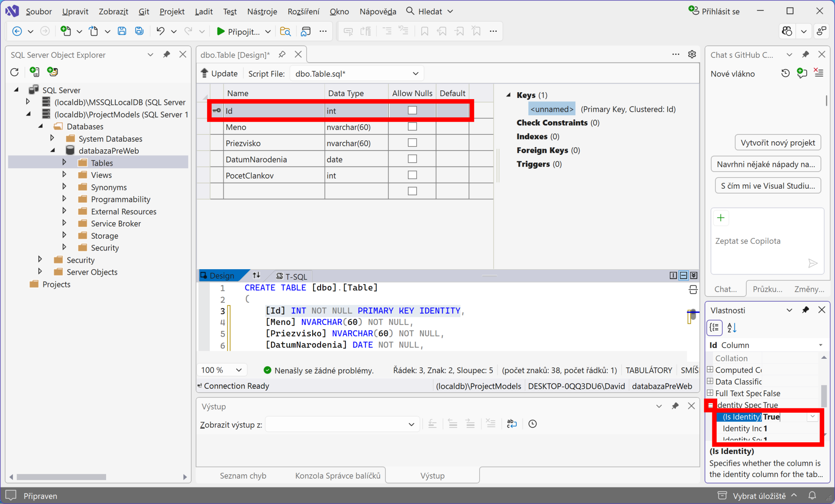Screen dimensions: 835x504
Task: Click the plus attach icon in Copilot input
Action: [x=721, y=218]
